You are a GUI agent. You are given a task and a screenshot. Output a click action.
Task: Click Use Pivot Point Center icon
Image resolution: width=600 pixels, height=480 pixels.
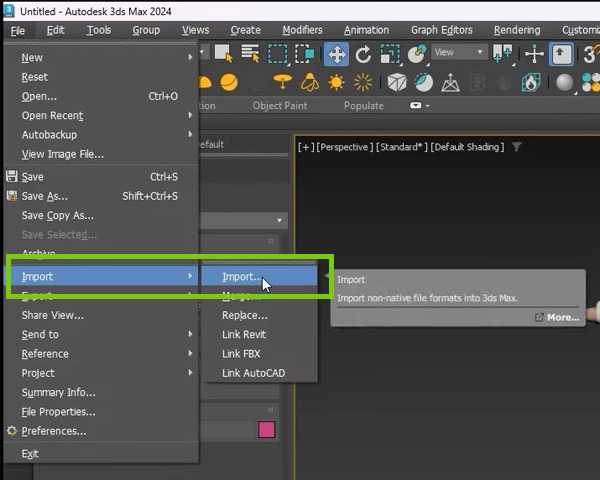point(502,54)
